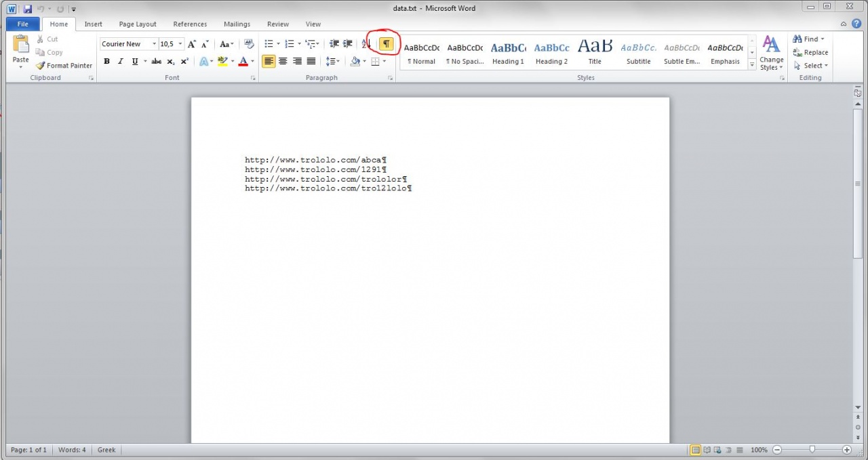Apply Subscript formatting
The height and width of the screenshot is (460, 868).
[x=171, y=62]
